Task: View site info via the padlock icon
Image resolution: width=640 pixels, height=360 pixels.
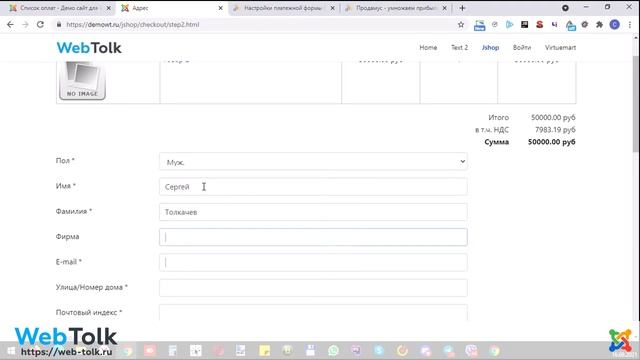Action: [59, 24]
